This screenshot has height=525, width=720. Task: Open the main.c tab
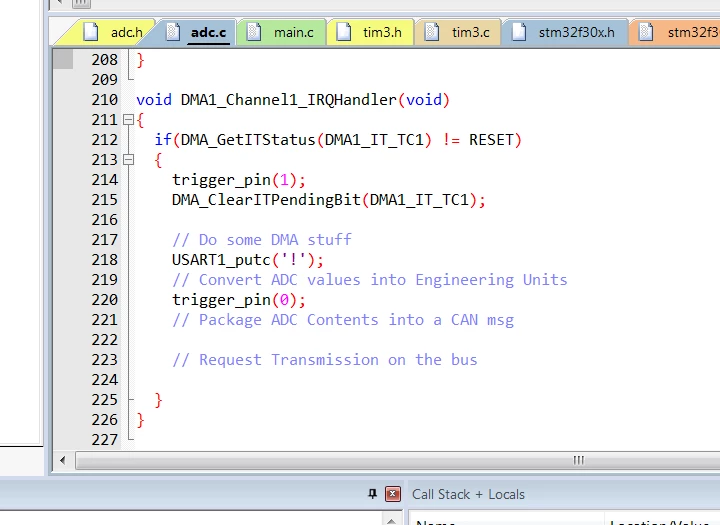(281, 32)
